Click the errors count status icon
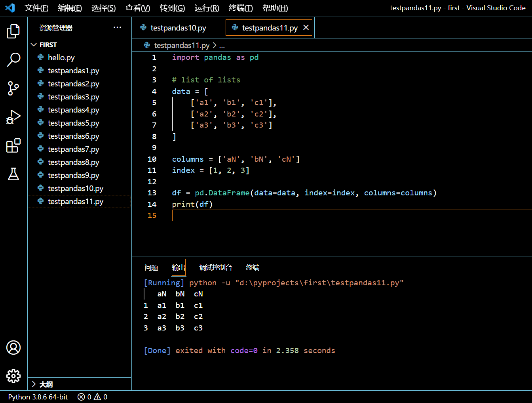Image resolution: width=532 pixels, height=403 pixels. pos(84,397)
